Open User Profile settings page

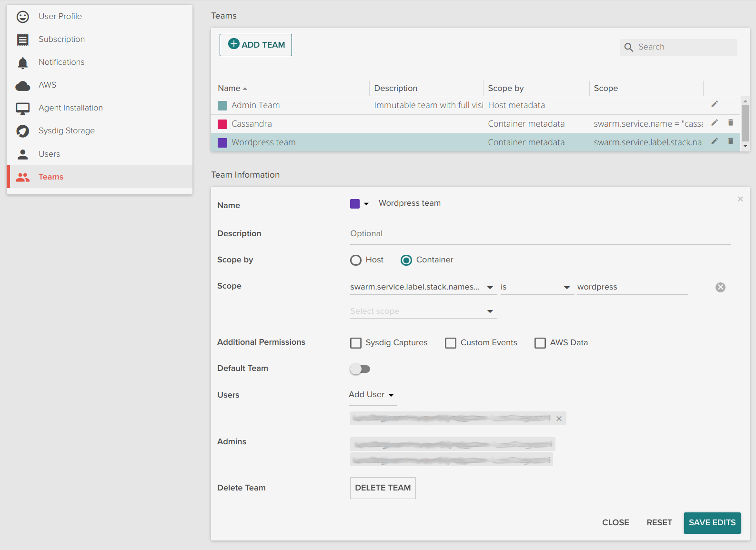pos(60,17)
